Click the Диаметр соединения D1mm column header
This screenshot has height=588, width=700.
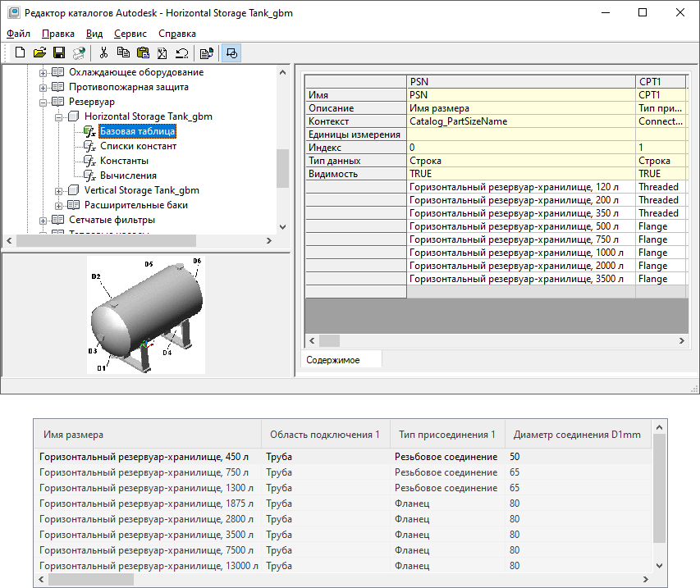point(578,434)
